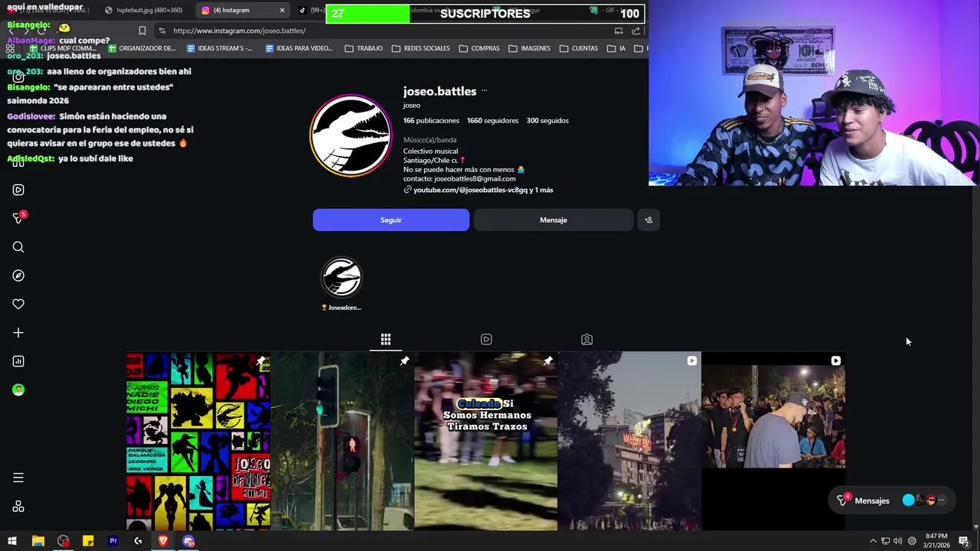Send message via Mensaje button
The width and height of the screenshot is (980, 551).
pos(553,220)
